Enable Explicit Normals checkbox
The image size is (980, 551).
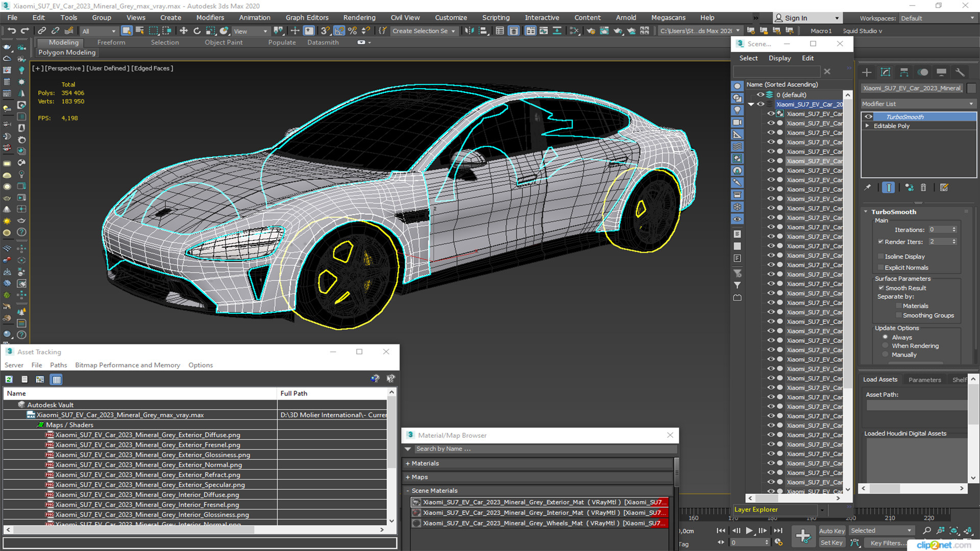tap(880, 268)
